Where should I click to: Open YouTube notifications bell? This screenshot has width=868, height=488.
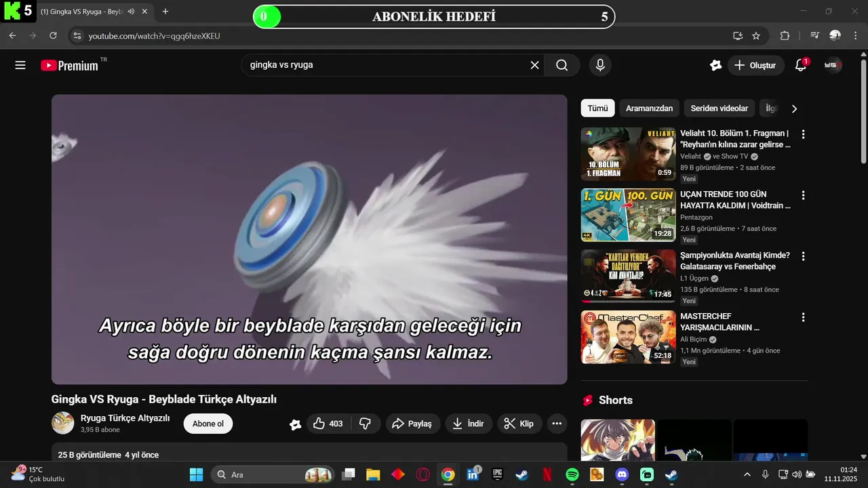pyautogui.click(x=801, y=65)
